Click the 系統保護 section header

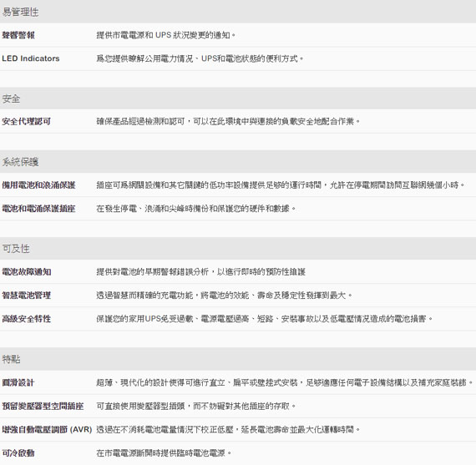point(20,161)
